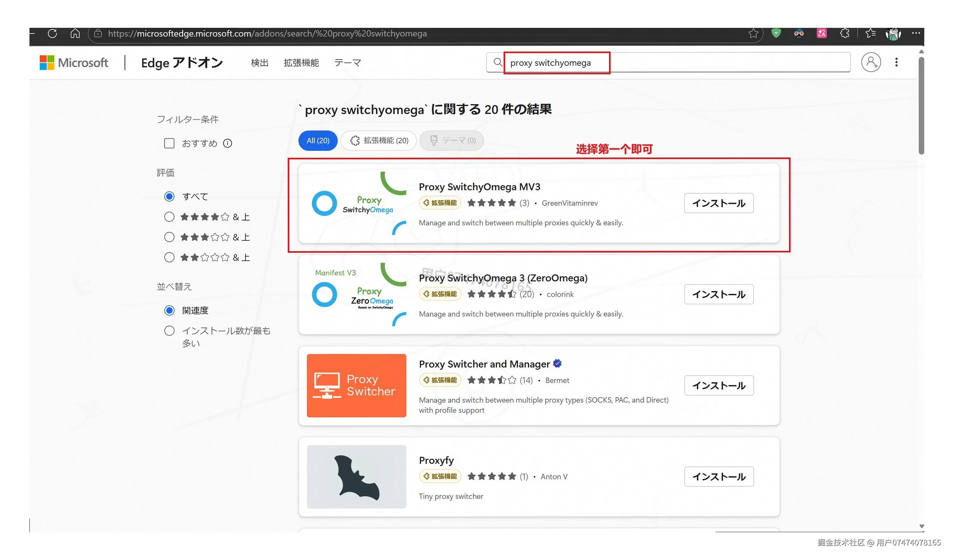954x560 pixels.
Task: Click the proxy switchyomega search field
Action: [668, 62]
